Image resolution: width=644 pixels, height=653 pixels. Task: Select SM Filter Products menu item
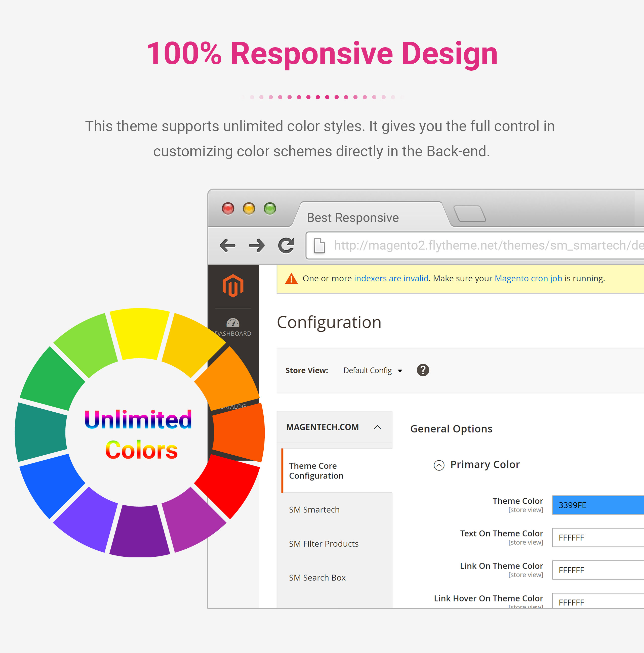[324, 544]
